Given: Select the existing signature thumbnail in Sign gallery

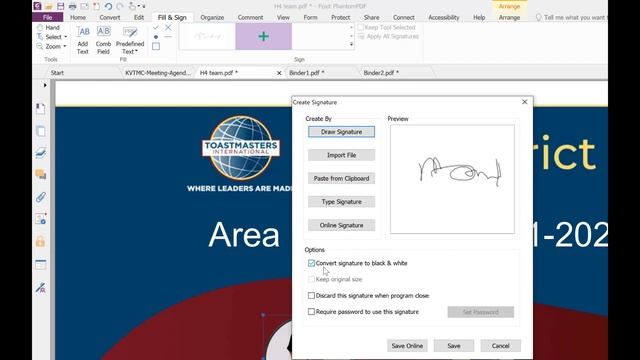Looking at the screenshot, I should click(x=207, y=36).
